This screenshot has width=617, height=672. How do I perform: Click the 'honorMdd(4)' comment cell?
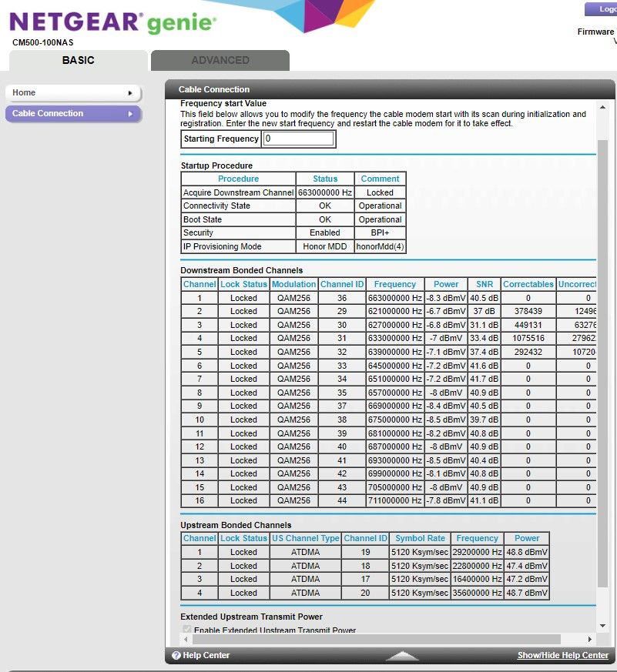click(380, 246)
